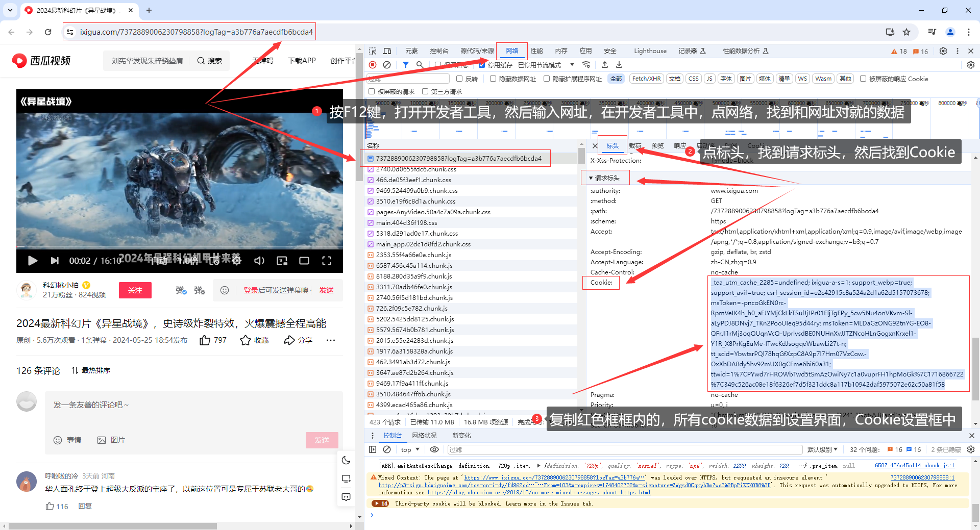
Task: Stop recording the network log
Action: [373, 65]
